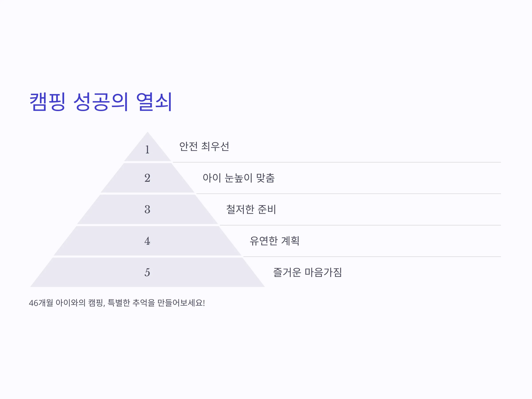
Task: Click the digit 1 at pyramid apex
Action: [147, 150]
